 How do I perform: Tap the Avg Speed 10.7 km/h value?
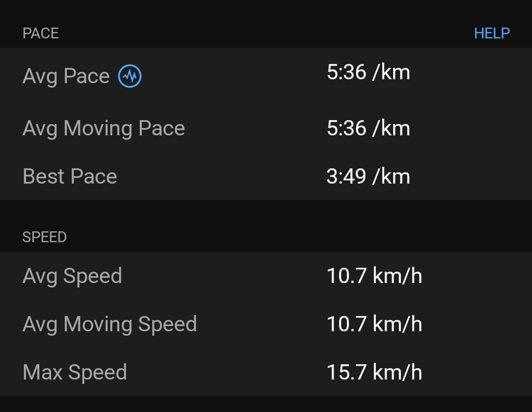374,276
